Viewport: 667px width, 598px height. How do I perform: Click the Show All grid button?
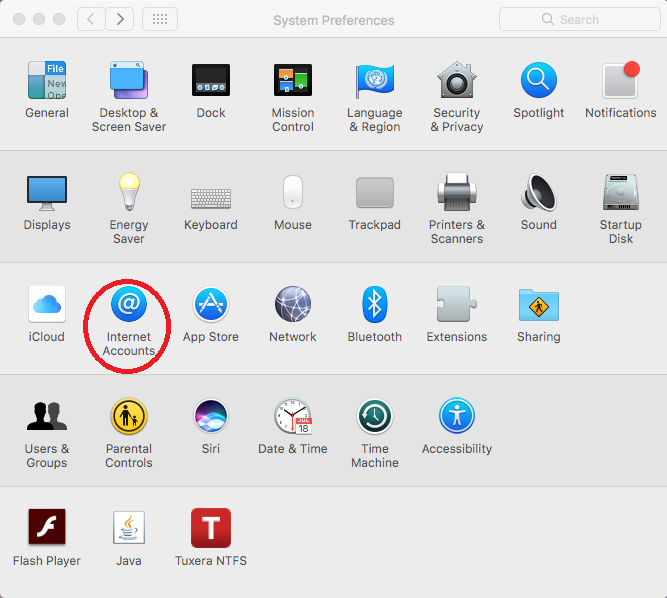tap(160, 19)
